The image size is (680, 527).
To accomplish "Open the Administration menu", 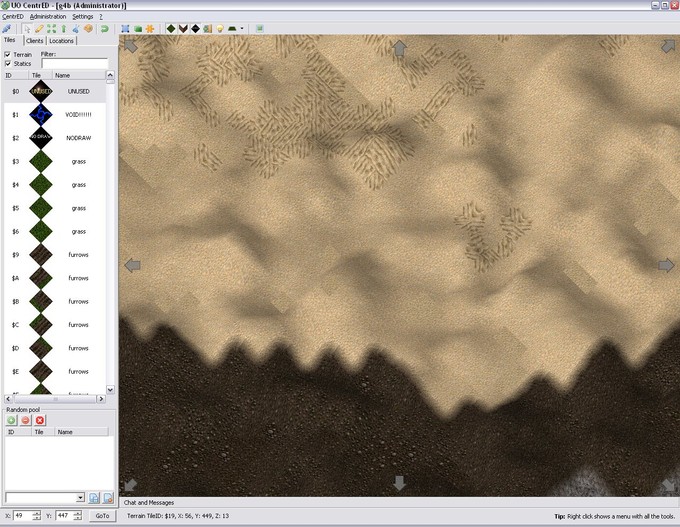I will (x=47, y=17).
